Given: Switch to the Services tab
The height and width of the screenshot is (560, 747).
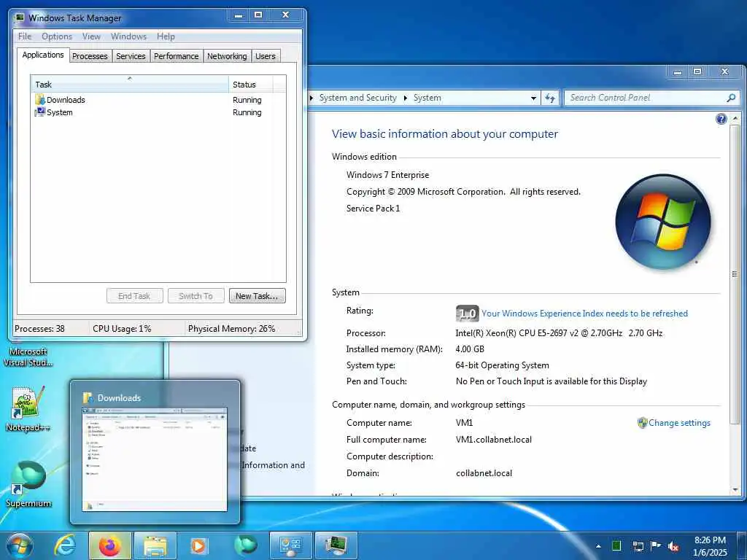Looking at the screenshot, I should tap(131, 56).
